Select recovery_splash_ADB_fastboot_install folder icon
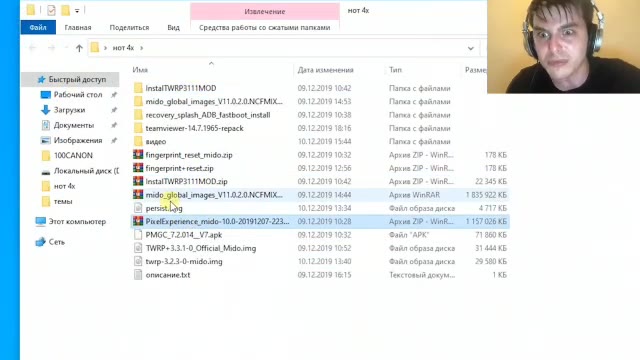Viewport: 640px width, 360px height. (138, 115)
